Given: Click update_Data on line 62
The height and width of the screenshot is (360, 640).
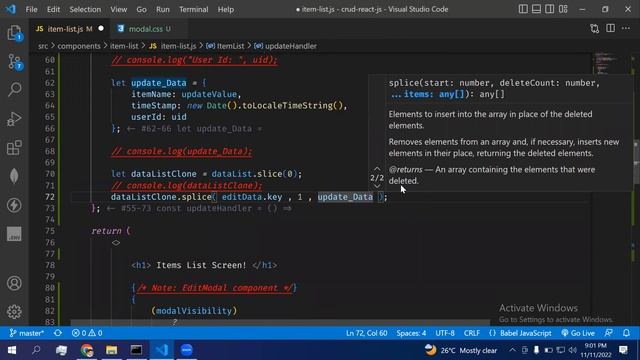Looking at the screenshot, I should pos(158,83).
